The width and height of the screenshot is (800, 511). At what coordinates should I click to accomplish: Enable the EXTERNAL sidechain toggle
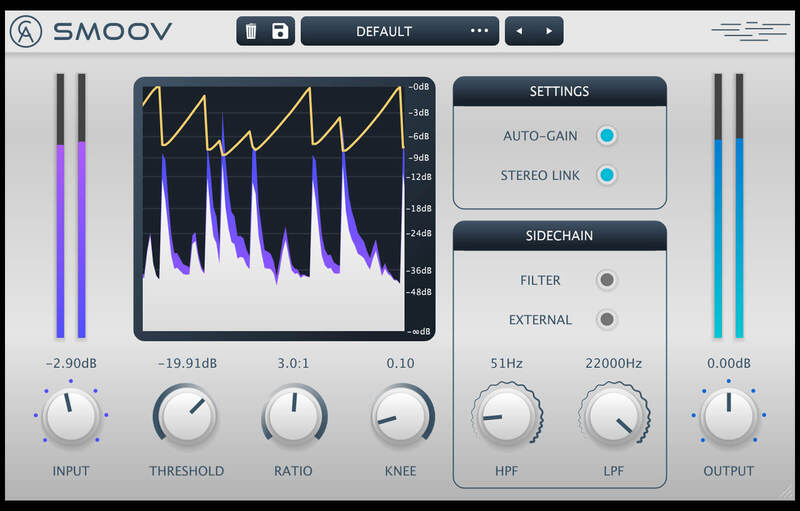click(607, 319)
